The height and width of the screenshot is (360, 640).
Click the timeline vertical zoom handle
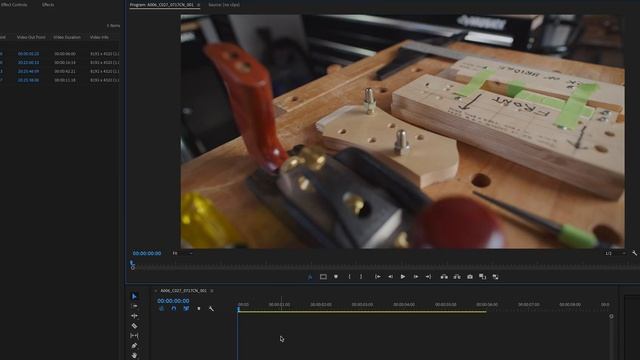pos(611,316)
